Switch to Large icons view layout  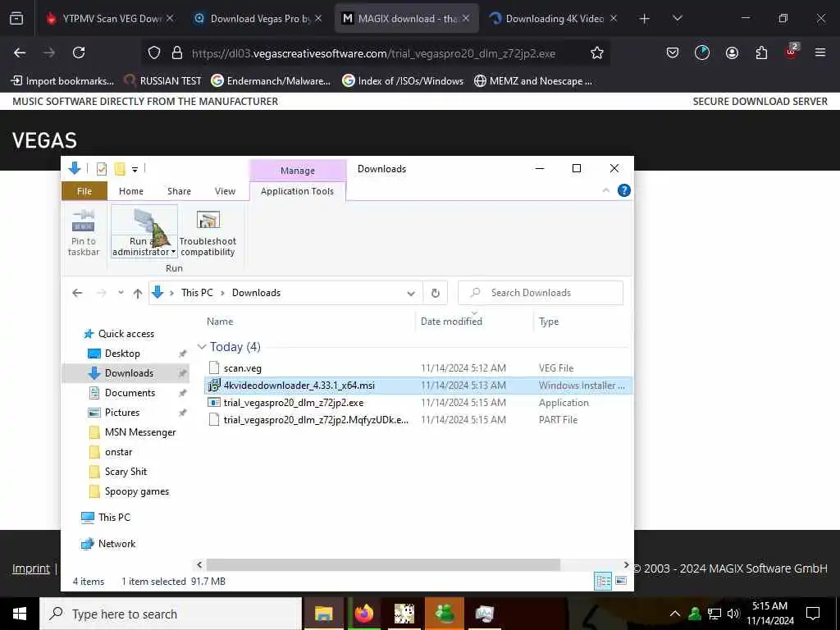pos(621,581)
